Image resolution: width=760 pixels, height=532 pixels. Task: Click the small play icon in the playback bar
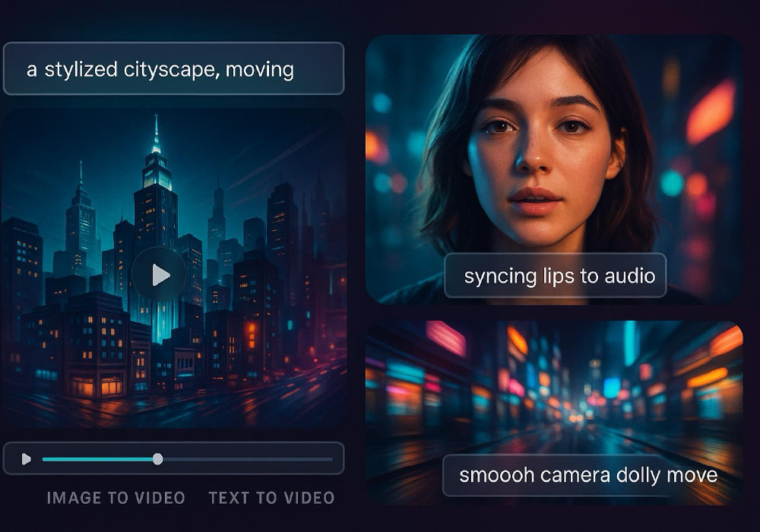pyautogui.click(x=27, y=459)
